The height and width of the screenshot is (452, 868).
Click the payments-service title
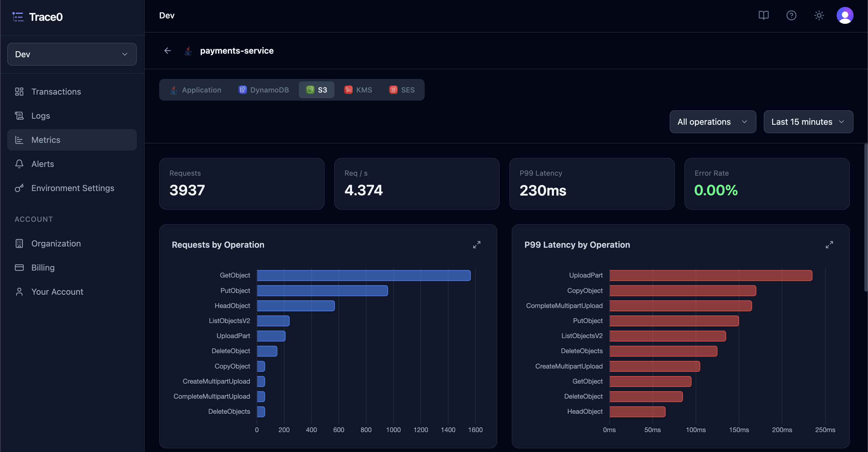[x=237, y=51]
